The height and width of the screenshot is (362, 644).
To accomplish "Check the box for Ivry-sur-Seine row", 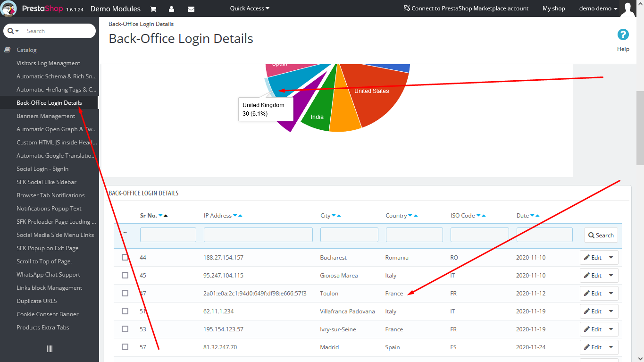I will [x=125, y=329].
